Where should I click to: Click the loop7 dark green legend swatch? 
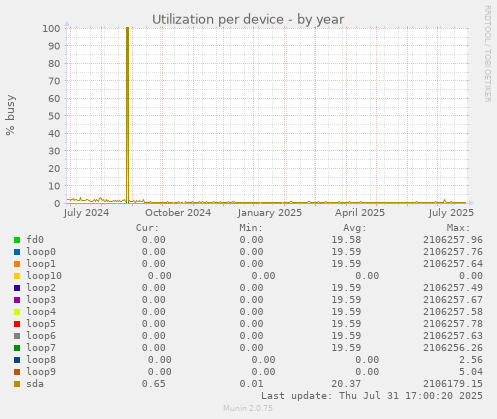point(17,348)
